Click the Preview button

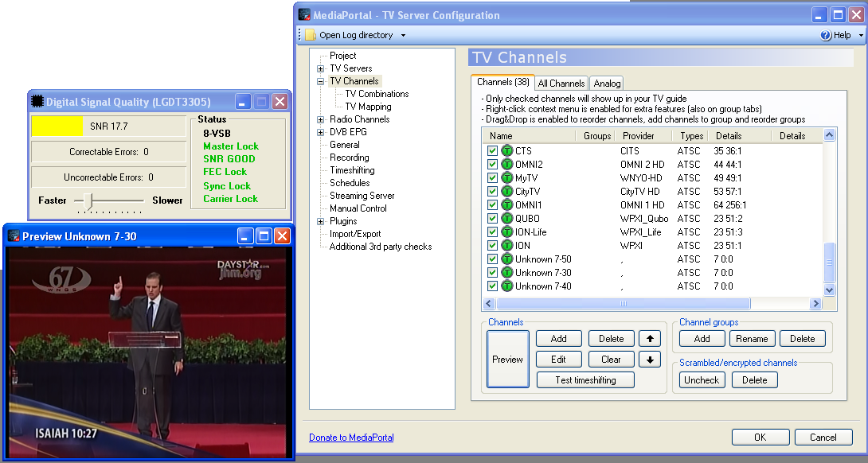[507, 359]
